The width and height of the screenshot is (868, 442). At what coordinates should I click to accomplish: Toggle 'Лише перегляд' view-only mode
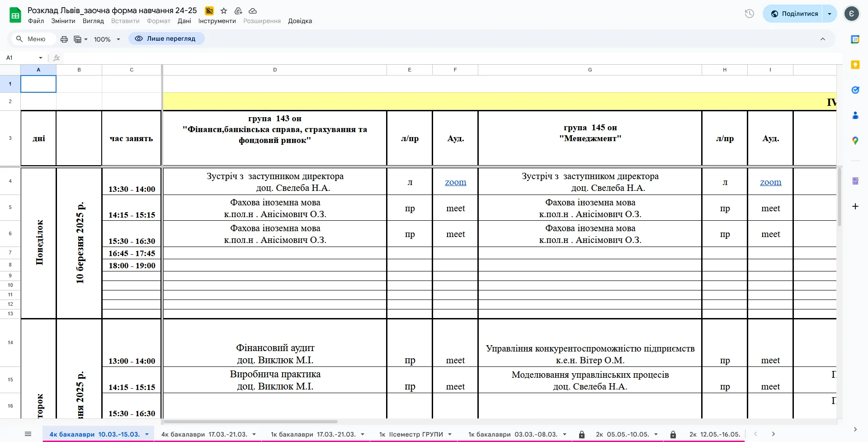pyautogui.click(x=166, y=38)
